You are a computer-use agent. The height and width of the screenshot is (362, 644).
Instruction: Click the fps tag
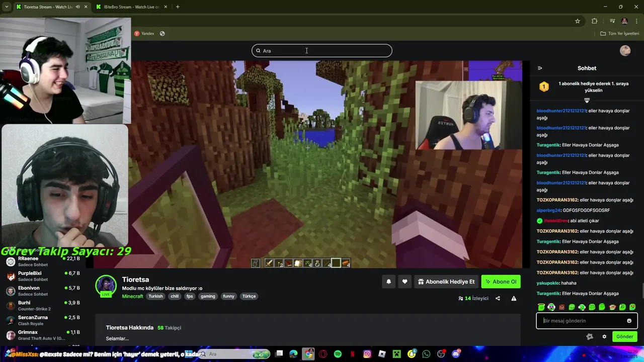[190, 296]
